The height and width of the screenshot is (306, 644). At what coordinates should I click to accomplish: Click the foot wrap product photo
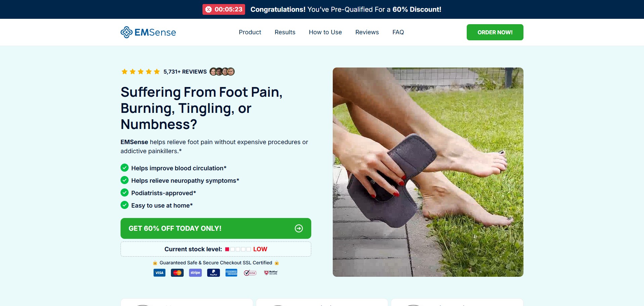point(428,172)
